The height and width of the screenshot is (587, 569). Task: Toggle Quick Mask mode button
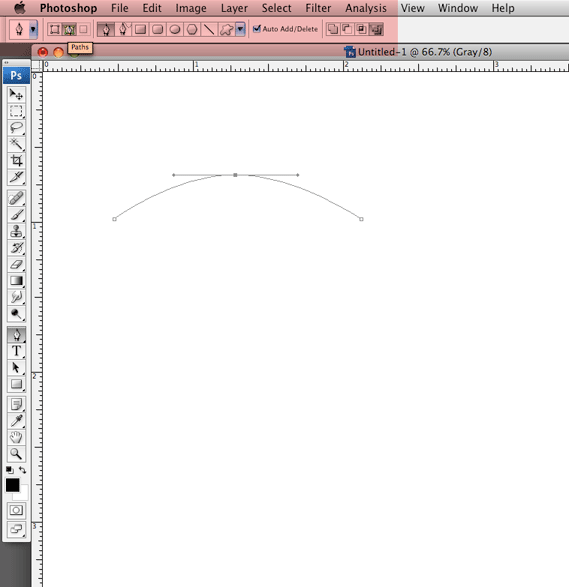(x=16, y=510)
